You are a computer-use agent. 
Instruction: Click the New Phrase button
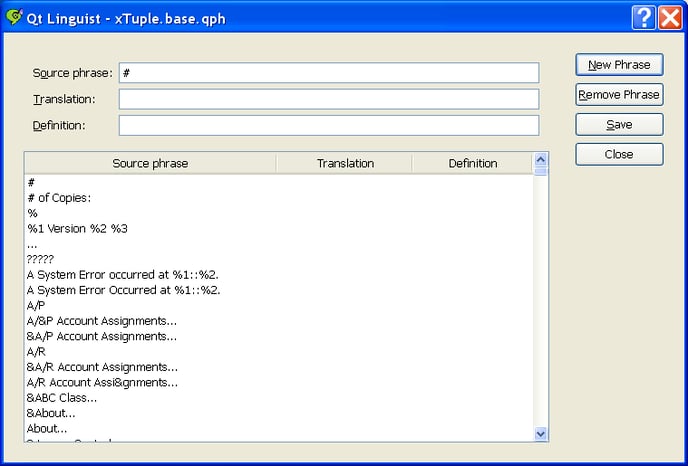point(619,65)
